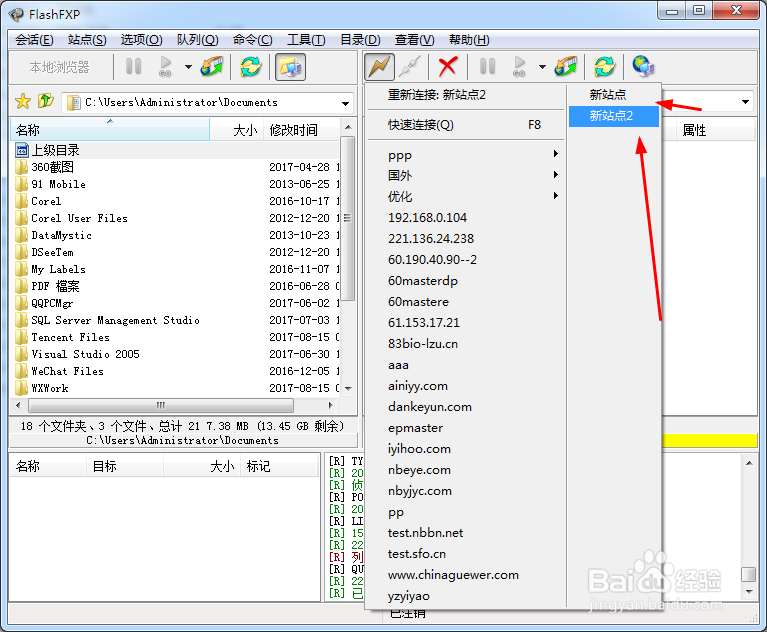
Task: Click the refresh icon in right toolbar
Action: pos(605,67)
